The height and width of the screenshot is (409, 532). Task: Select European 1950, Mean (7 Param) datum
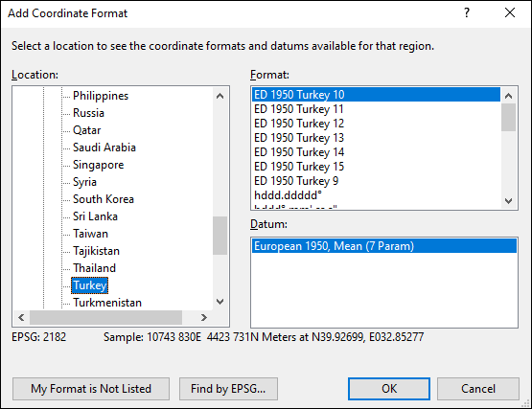click(384, 246)
